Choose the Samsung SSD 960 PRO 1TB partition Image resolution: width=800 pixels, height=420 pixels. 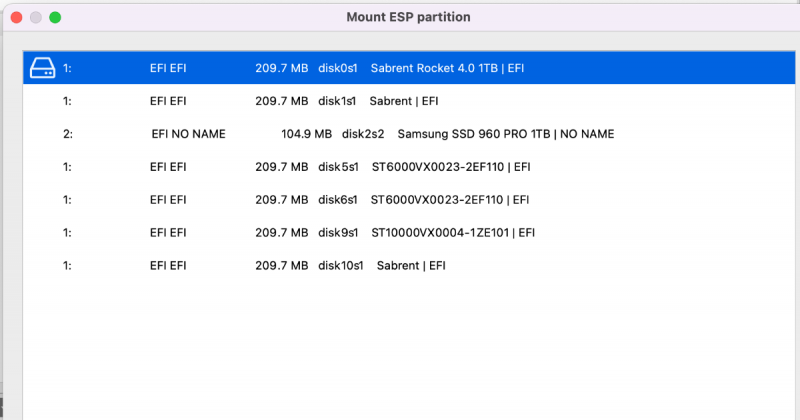click(505, 134)
